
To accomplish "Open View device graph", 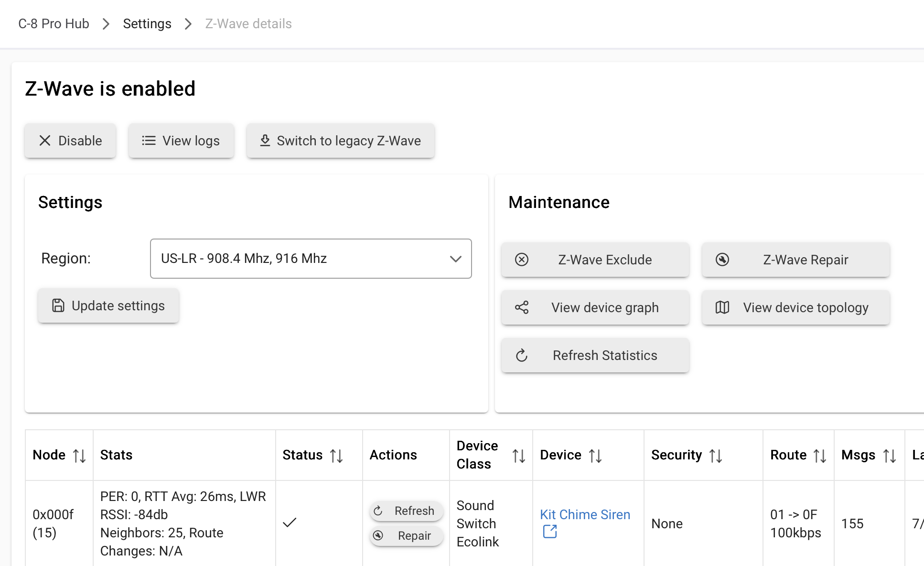I will [595, 307].
